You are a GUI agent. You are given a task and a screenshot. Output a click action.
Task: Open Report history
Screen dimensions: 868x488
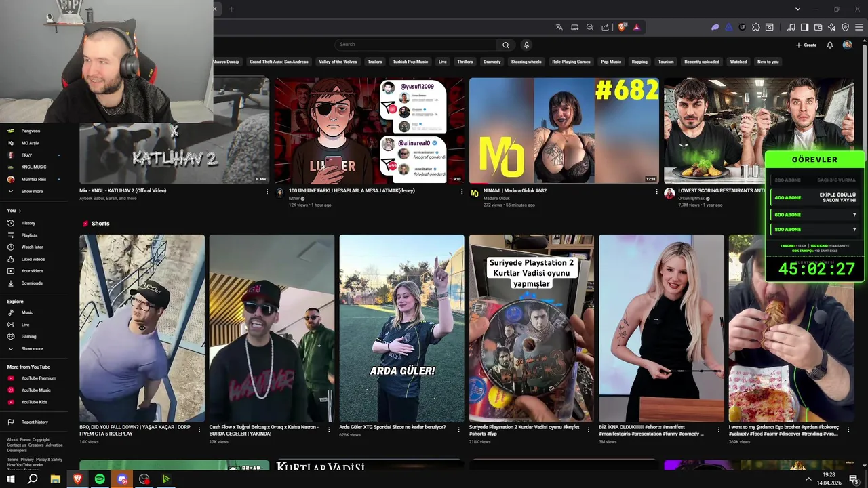(x=35, y=422)
